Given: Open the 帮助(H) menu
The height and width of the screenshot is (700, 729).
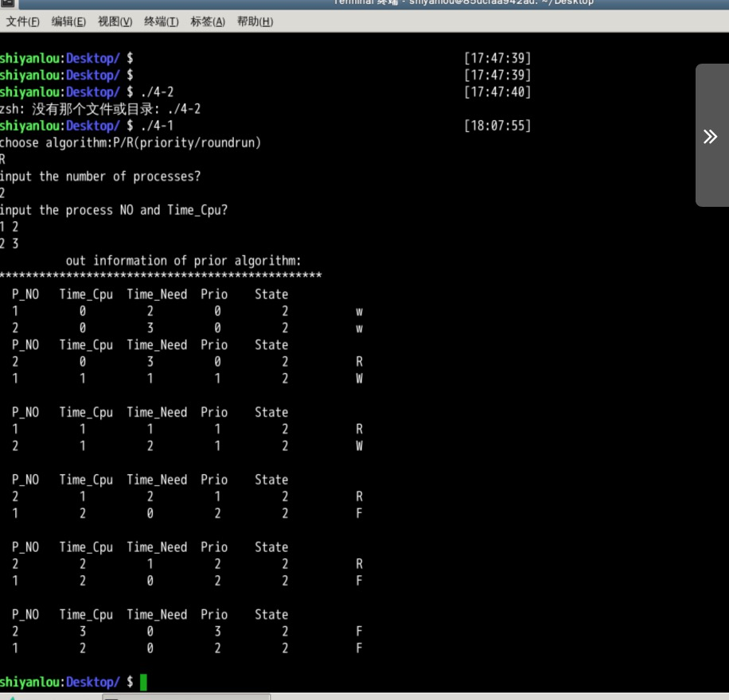Looking at the screenshot, I should click(x=255, y=21).
